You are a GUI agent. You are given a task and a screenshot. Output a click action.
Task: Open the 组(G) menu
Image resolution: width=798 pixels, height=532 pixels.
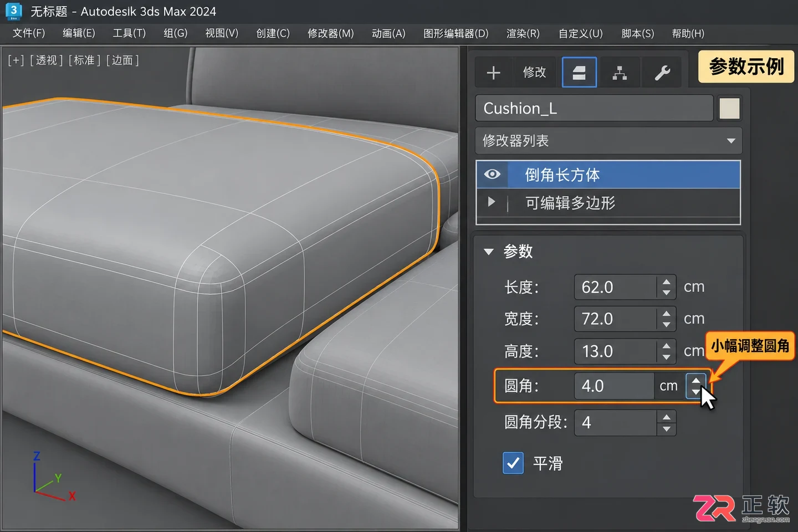click(176, 33)
